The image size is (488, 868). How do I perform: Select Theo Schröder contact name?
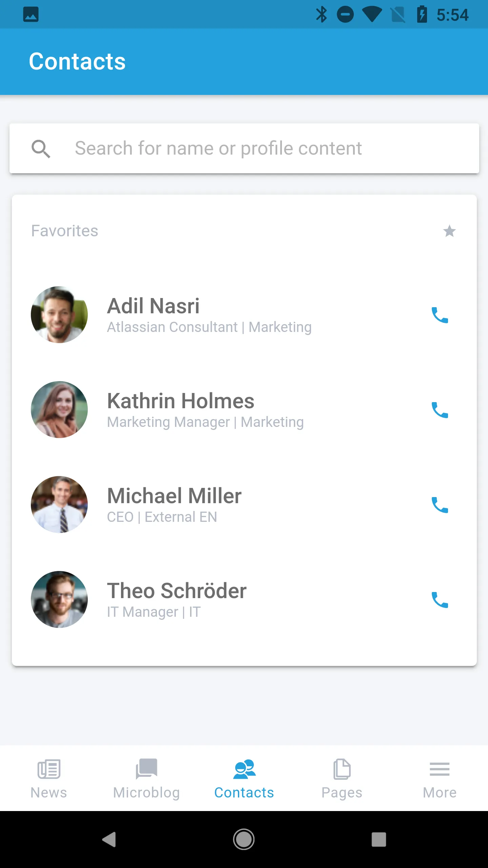tap(177, 591)
